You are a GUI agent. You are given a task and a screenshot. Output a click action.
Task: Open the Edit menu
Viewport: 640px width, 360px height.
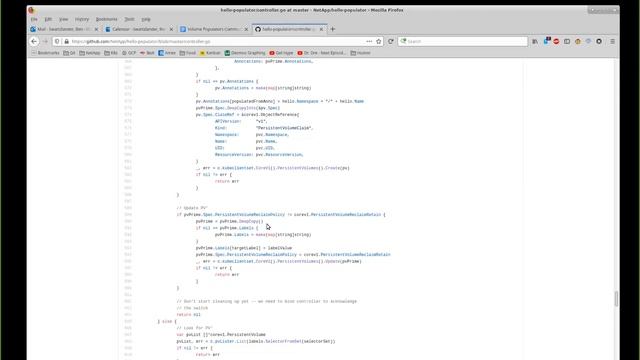(x=48, y=19)
